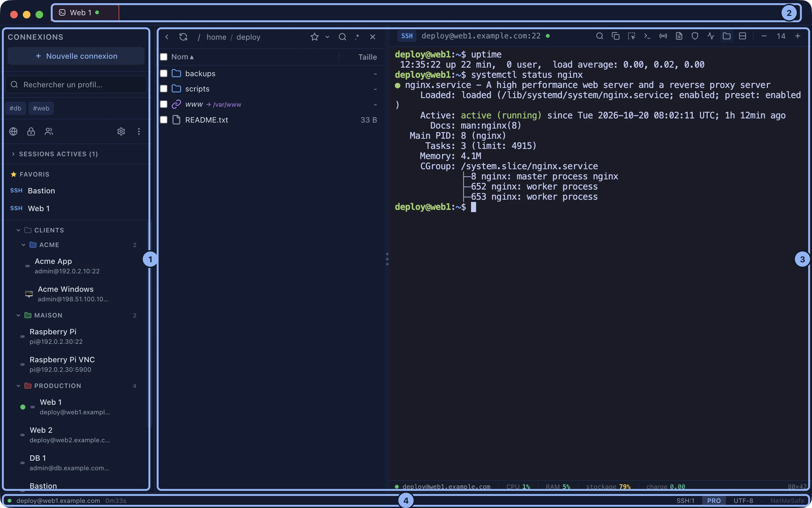Navigate to home breadcrumb

pos(216,37)
